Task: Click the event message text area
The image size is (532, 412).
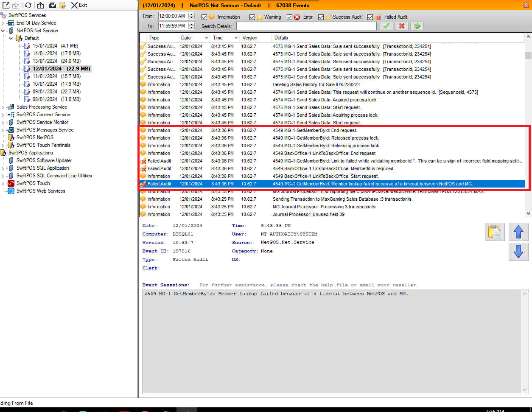Action: point(333,342)
